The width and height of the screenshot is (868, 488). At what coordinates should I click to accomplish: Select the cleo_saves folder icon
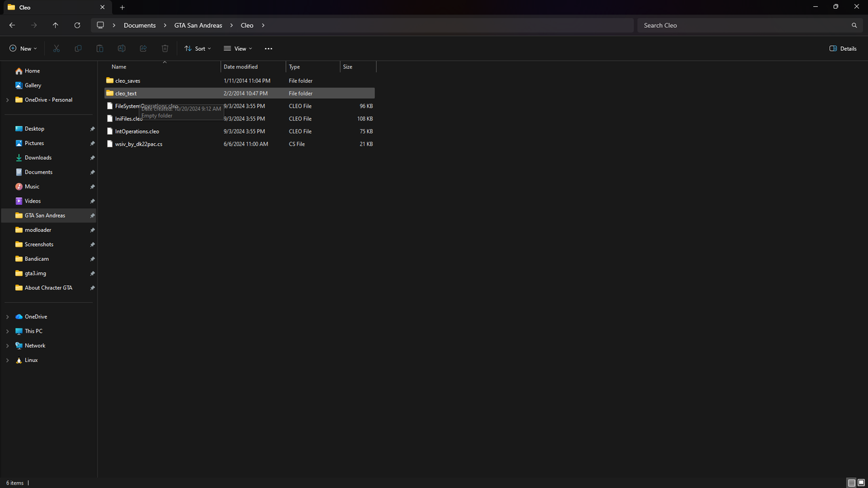pyautogui.click(x=110, y=81)
